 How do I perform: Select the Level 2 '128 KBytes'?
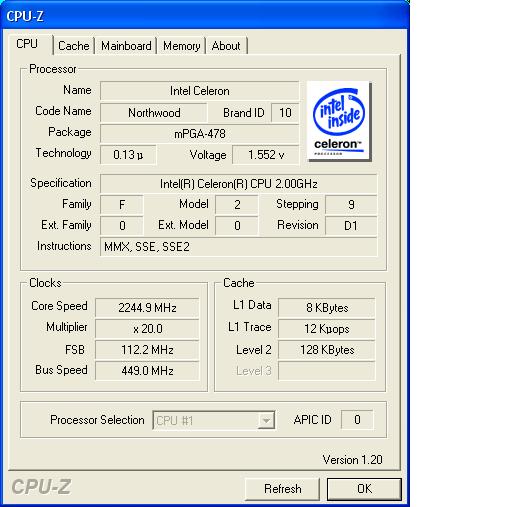[327, 350]
